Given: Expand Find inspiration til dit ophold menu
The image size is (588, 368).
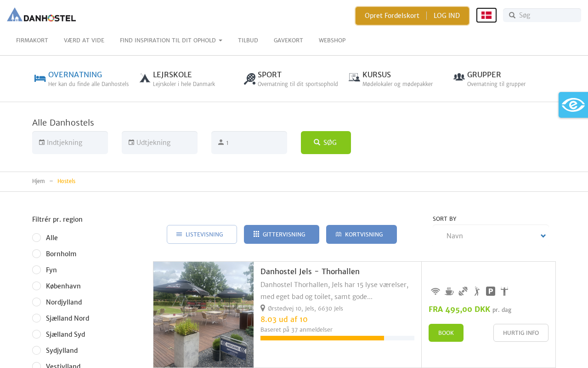Looking at the screenshot, I should coord(171,40).
